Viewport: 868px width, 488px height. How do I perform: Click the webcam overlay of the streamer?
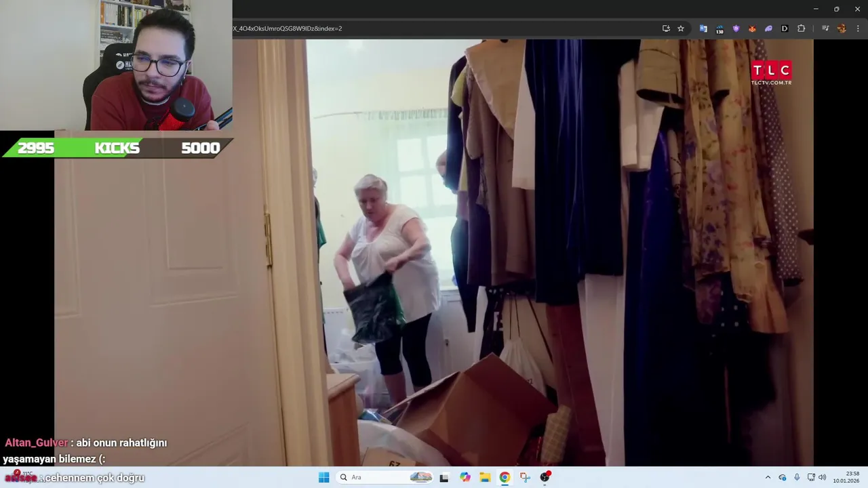click(116, 65)
